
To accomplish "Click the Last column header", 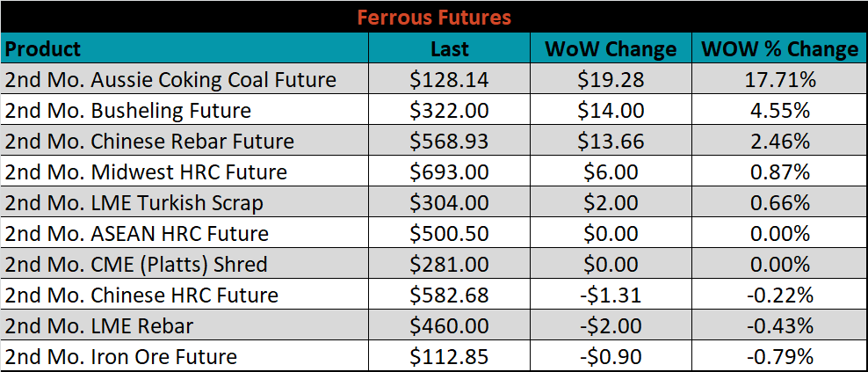I will tap(450, 47).
